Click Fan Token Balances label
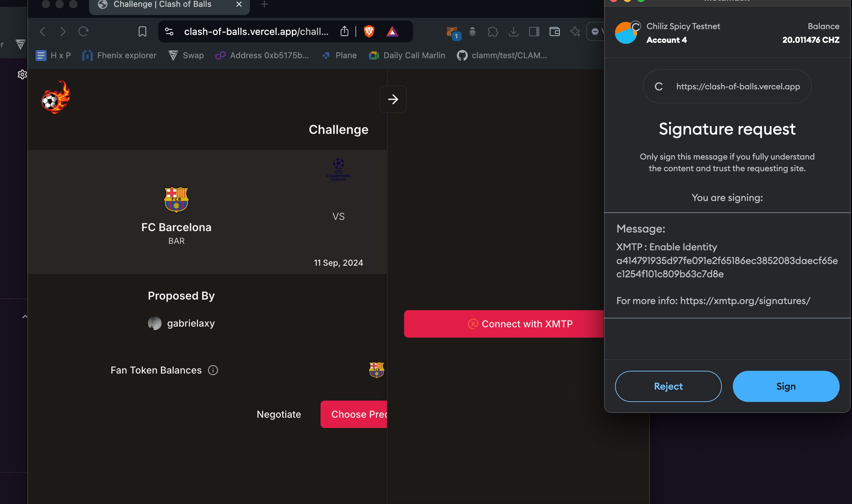This screenshot has height=504, width=852. click(156, 370)
